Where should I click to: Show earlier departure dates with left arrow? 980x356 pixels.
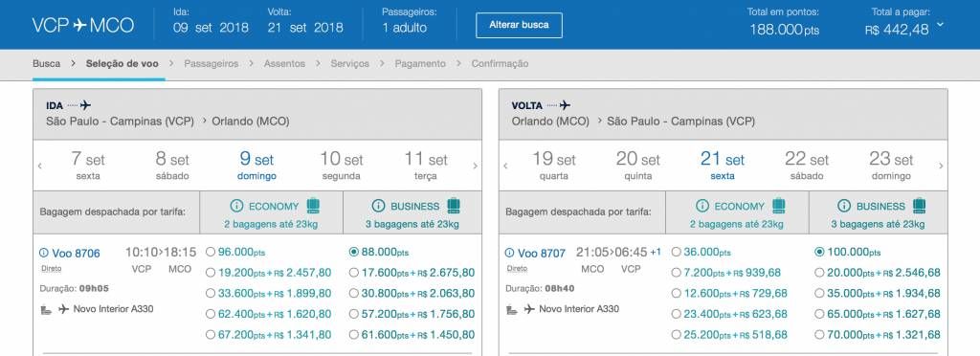click(x=40, y=167)
